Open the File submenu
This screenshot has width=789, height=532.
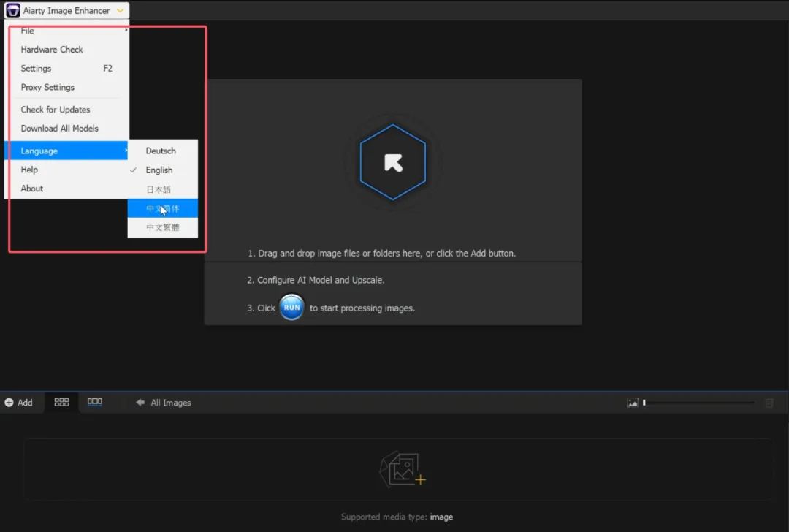(x=67, y=31)
